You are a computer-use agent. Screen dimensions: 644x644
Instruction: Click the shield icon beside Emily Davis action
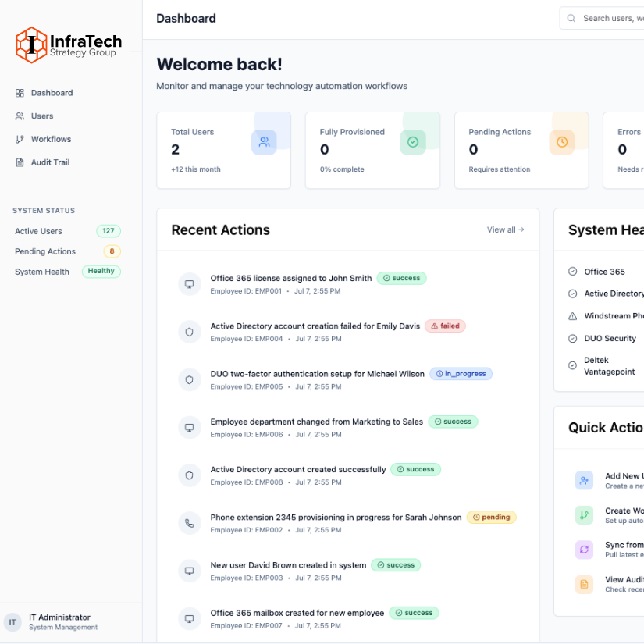click(x=189, y=332)
